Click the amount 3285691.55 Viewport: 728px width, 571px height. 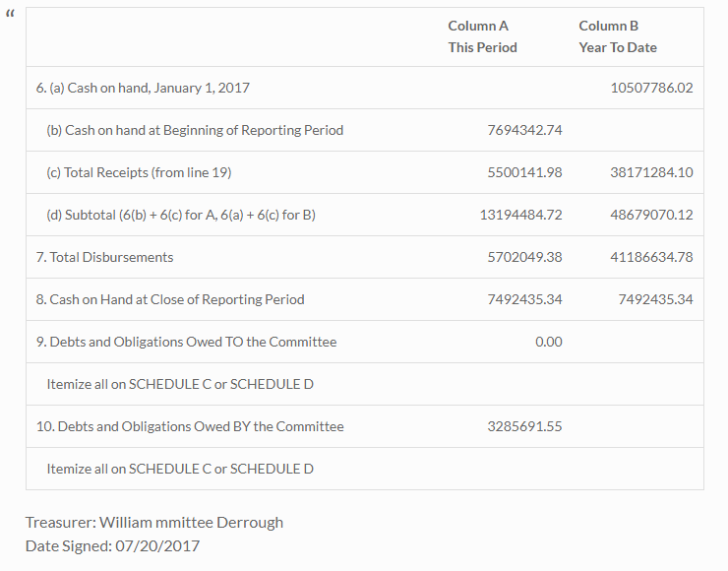[524, 426]
